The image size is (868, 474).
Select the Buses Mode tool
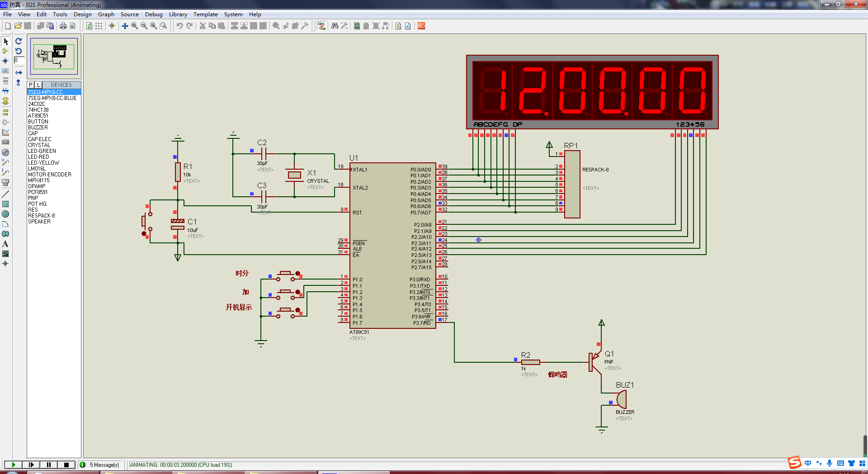5,90
